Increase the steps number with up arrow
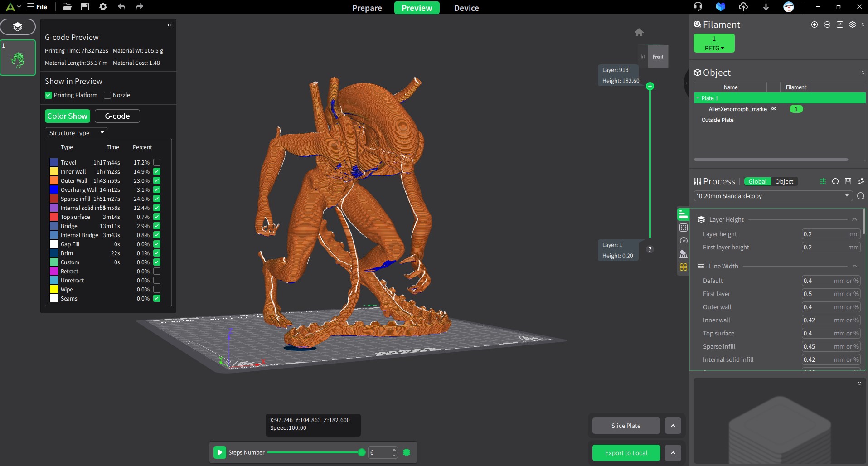This screenshot has height=466, width=868. tap(394, 450)
